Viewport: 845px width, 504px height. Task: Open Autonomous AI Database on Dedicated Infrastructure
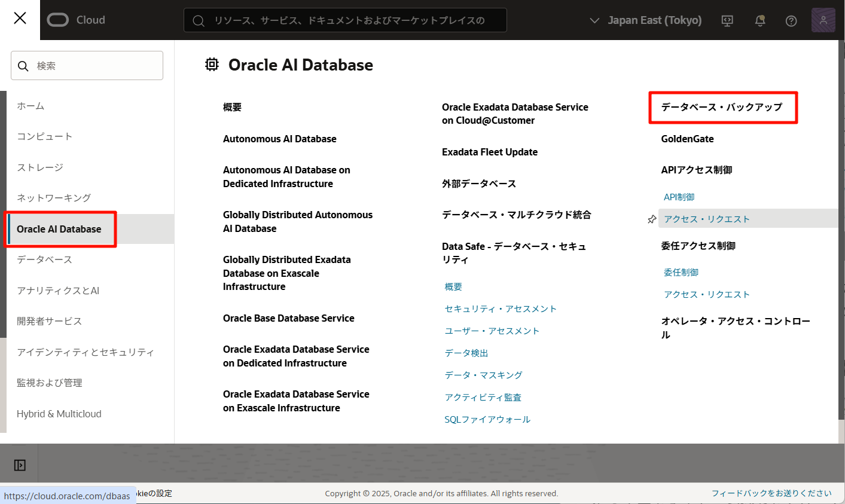pos(286,177)
